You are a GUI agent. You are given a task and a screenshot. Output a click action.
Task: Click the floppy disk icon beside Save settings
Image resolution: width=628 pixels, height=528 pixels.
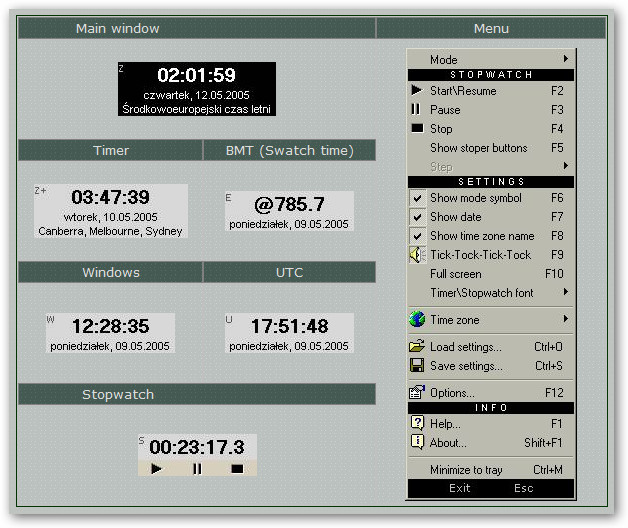[417, 365]
